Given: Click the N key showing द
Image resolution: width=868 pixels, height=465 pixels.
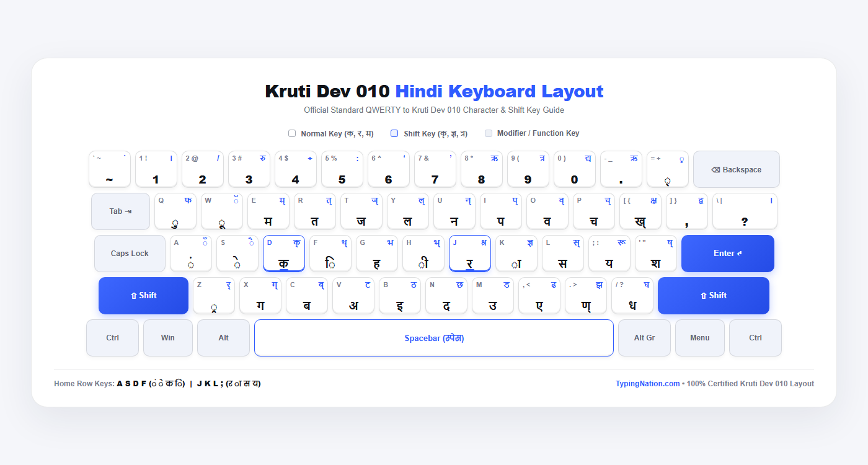Looking at the screenshot, I should point(446,296).
